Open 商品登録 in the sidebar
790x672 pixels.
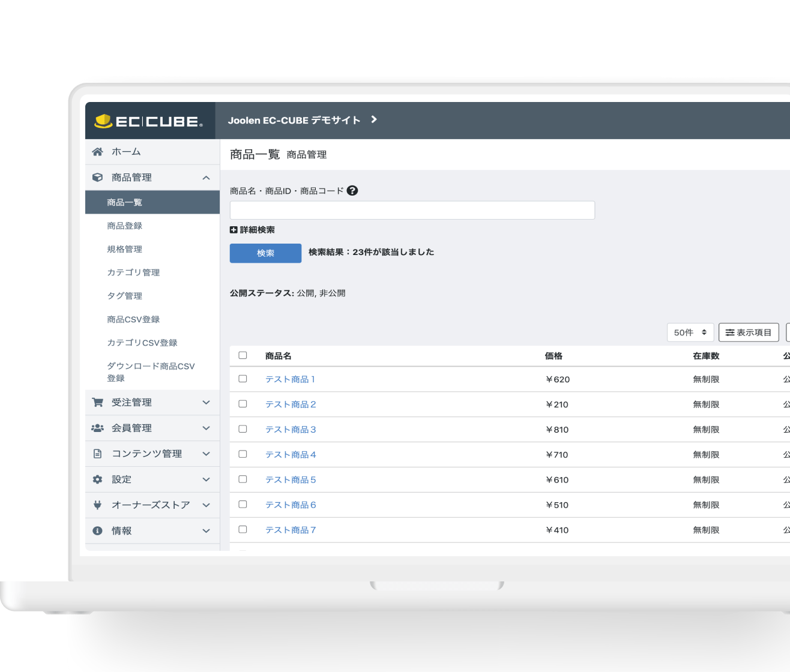coord(125,226)
